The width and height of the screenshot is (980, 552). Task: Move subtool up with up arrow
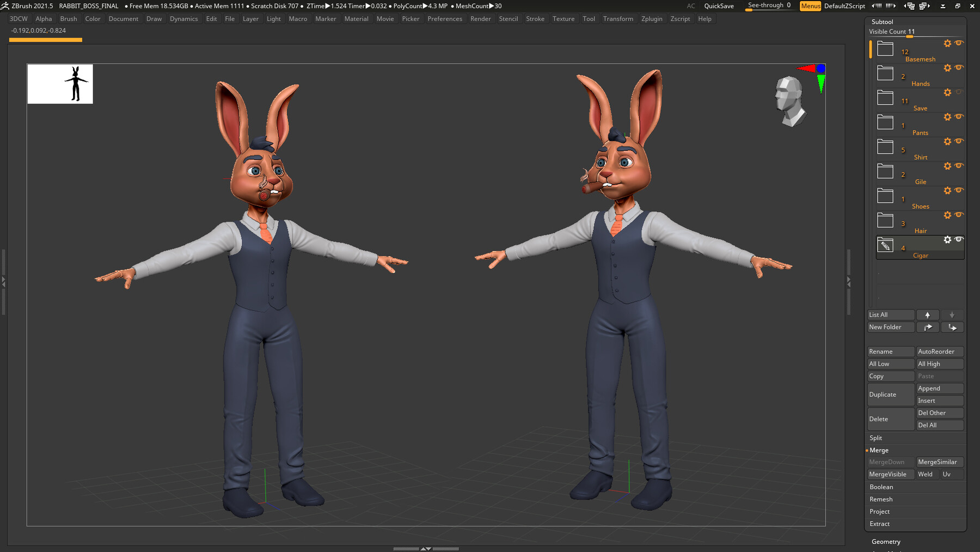pos(928,315)
